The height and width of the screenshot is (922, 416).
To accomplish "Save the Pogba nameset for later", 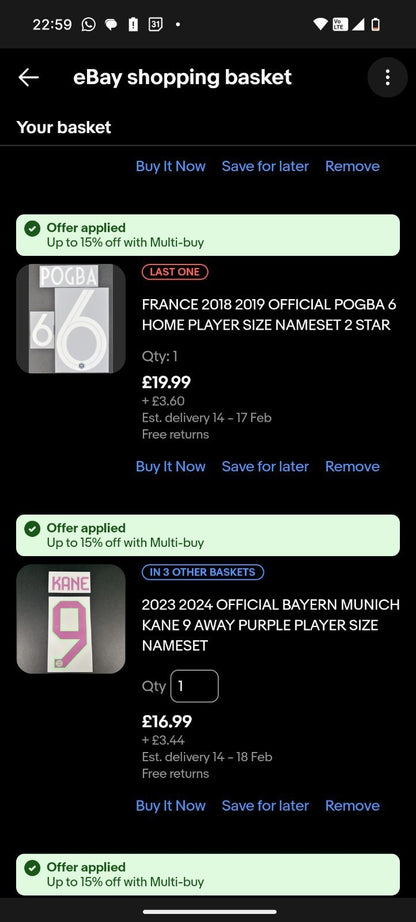I will coord(265,466).
